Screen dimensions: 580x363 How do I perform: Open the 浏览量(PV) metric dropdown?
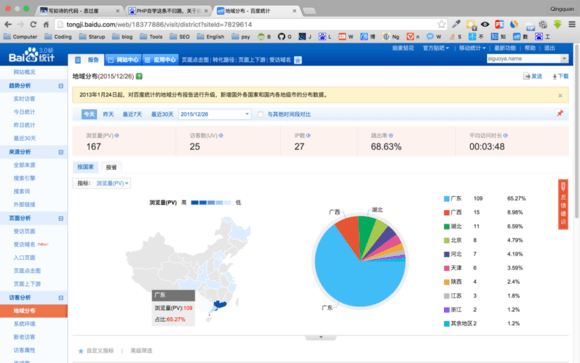(x=112, y=183)
